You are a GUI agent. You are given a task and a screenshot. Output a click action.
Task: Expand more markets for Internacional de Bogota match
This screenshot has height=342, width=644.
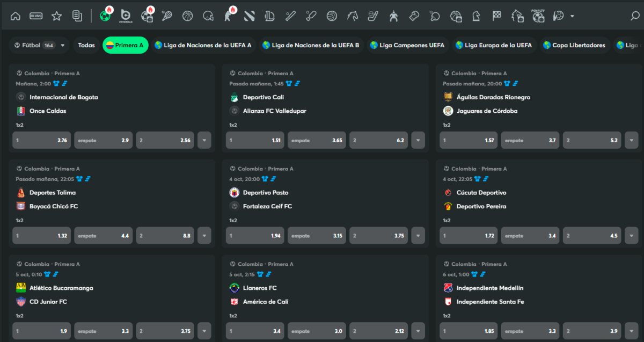[x=204, y=140]
